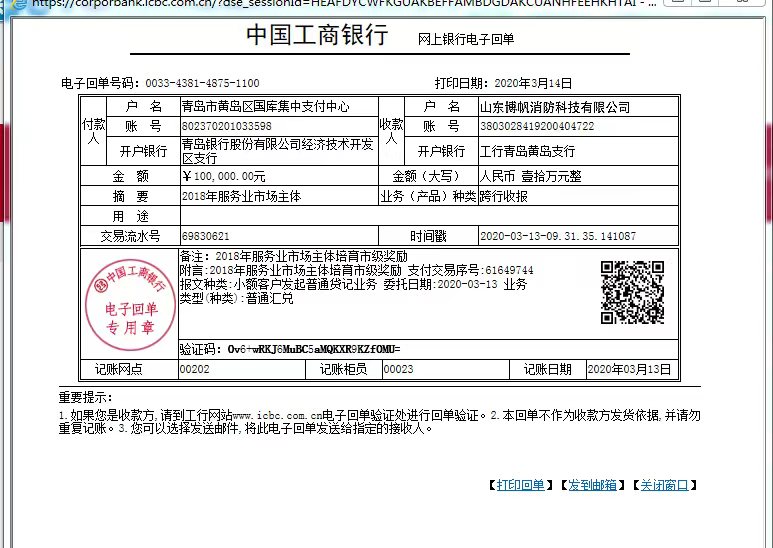This screenshot has width=773, height=548.
Task: Click the 支付交易序号:61649744 text
Action: pyautogui.click(x=470, y=270)
